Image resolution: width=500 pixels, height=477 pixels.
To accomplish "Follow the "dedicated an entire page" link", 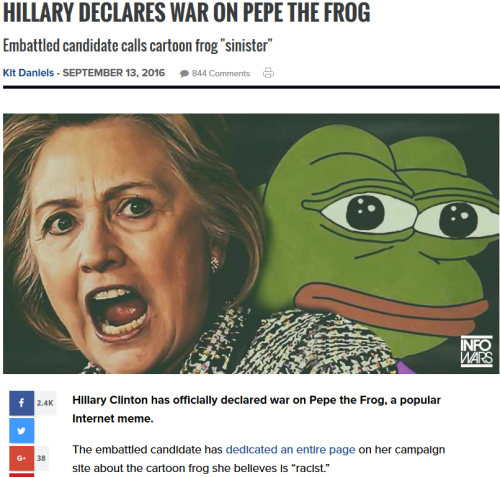I will 290,450.
